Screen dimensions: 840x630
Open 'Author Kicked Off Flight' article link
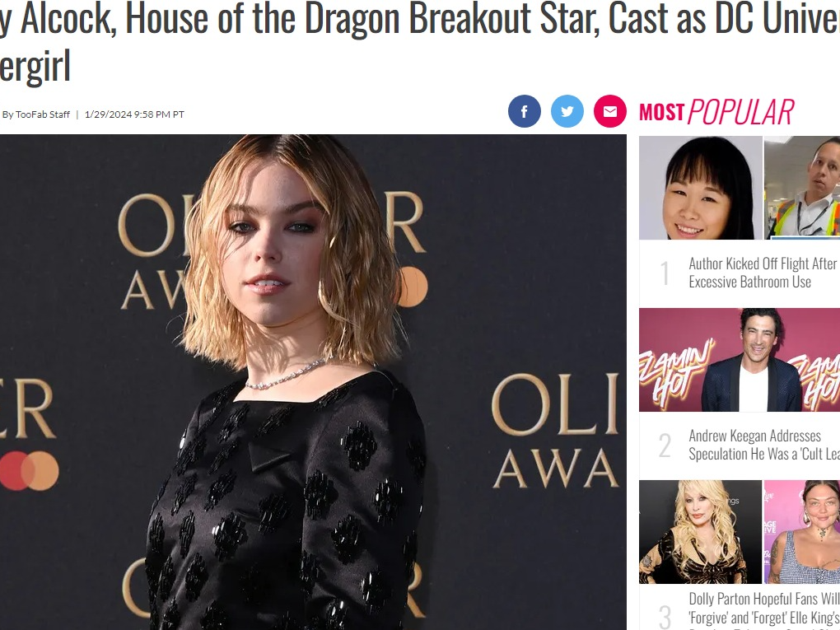click(764, 273)
